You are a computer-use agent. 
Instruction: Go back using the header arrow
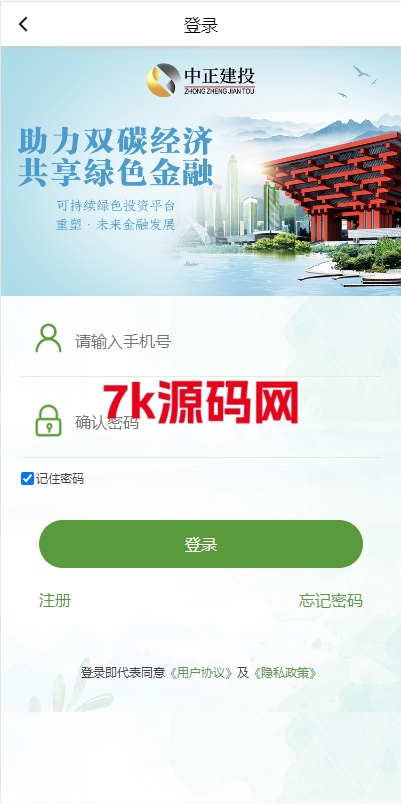pyautogui.click(x=23, y=24)
